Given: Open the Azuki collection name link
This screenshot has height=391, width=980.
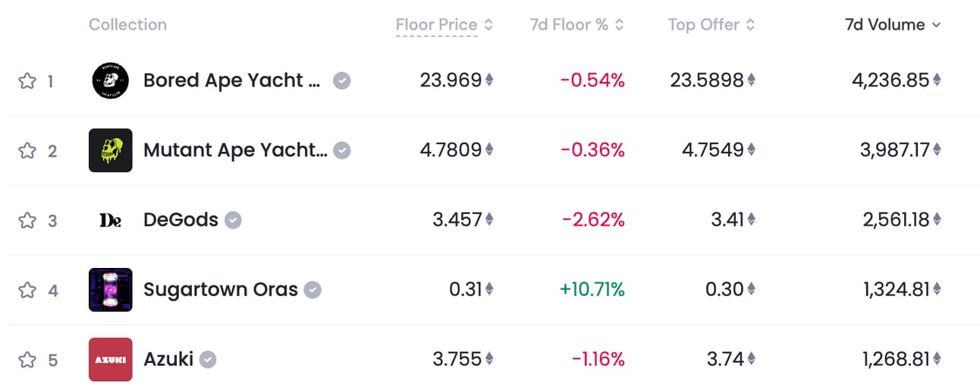Looking at the screenshot, I should coord(168,359).
